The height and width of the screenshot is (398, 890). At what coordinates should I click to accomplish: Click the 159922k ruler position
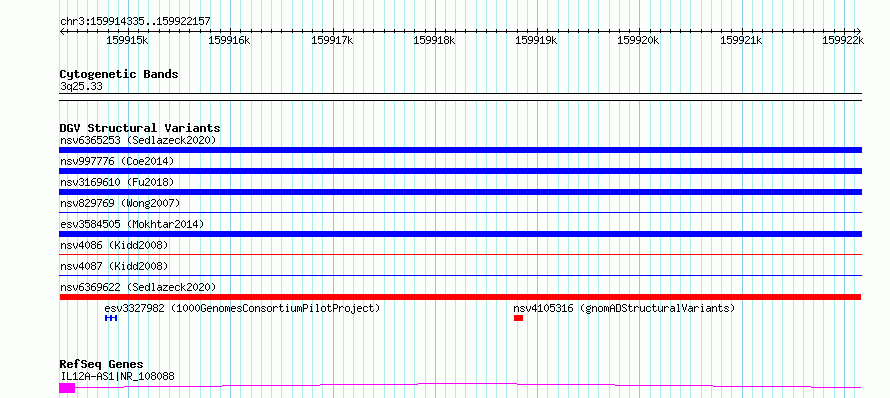coord(843,40)
